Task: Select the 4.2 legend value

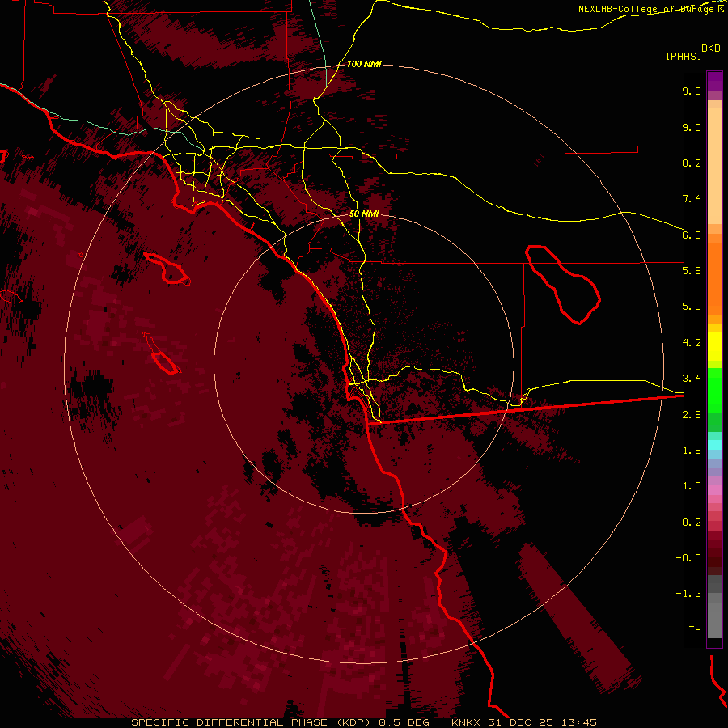Action: click(x=692, y=343)
